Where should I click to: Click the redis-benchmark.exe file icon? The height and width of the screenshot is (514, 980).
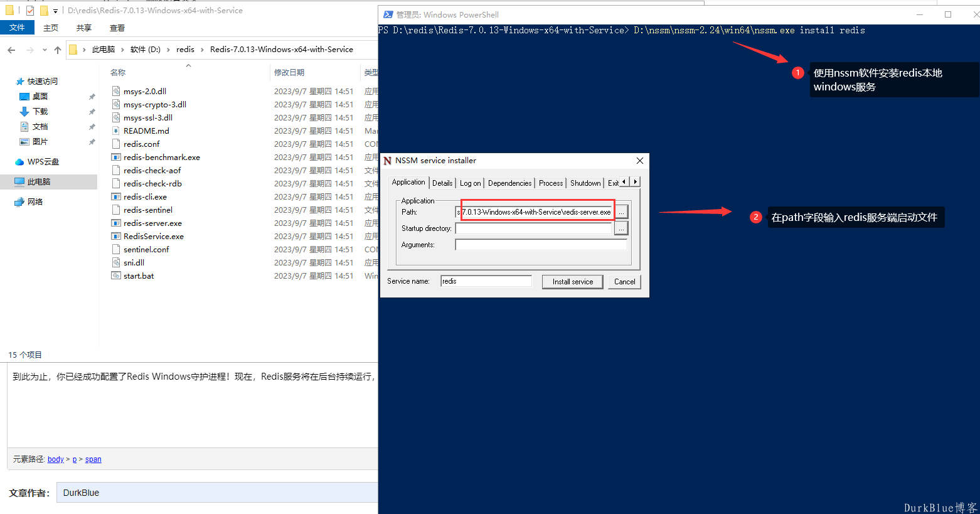click(x=116, y=157)
